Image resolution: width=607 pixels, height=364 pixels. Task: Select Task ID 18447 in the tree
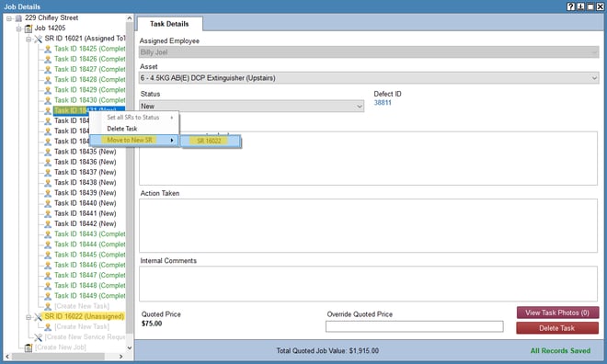(x=90, y=276)
